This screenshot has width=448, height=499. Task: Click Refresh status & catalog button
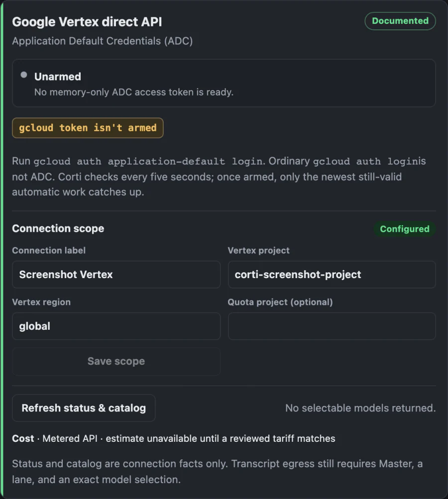(x=84, y=408)
